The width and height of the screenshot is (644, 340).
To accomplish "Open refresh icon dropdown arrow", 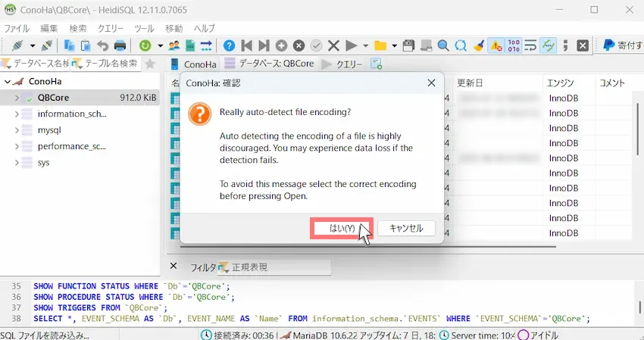I will point(160,45).
